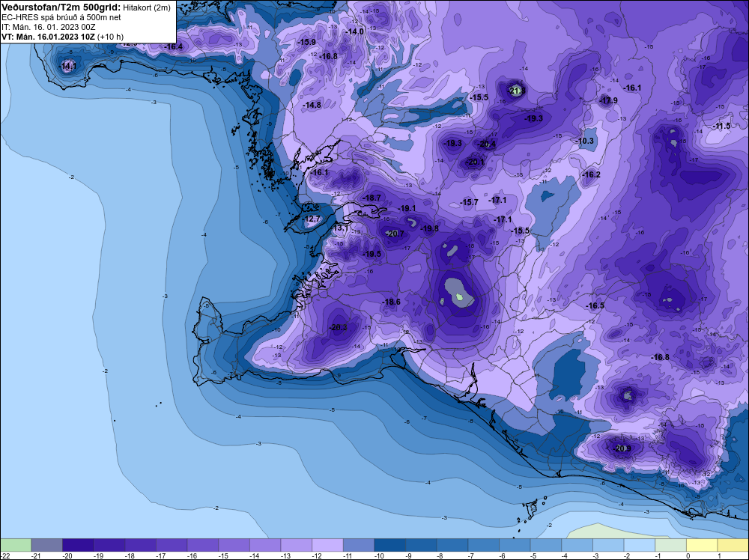Screen dimensions: 749x560
Task: Click the -10.3 temperature value
Action: [585, 141]
